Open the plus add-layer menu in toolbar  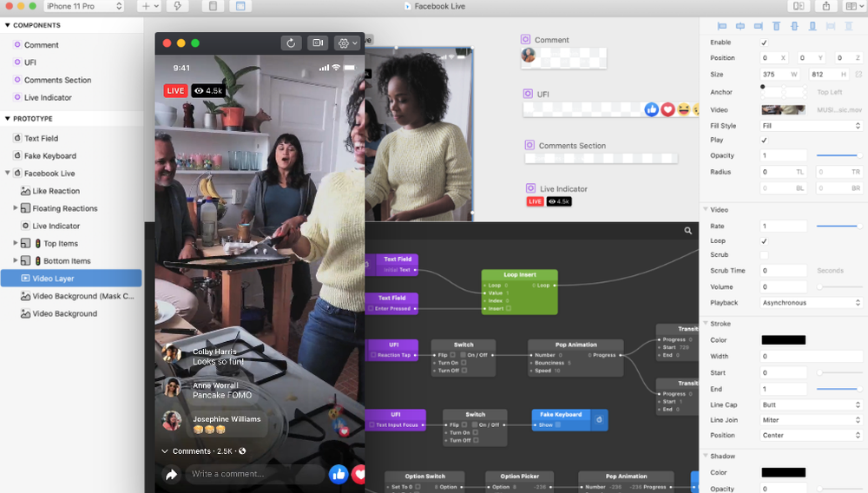pos(149,6)
